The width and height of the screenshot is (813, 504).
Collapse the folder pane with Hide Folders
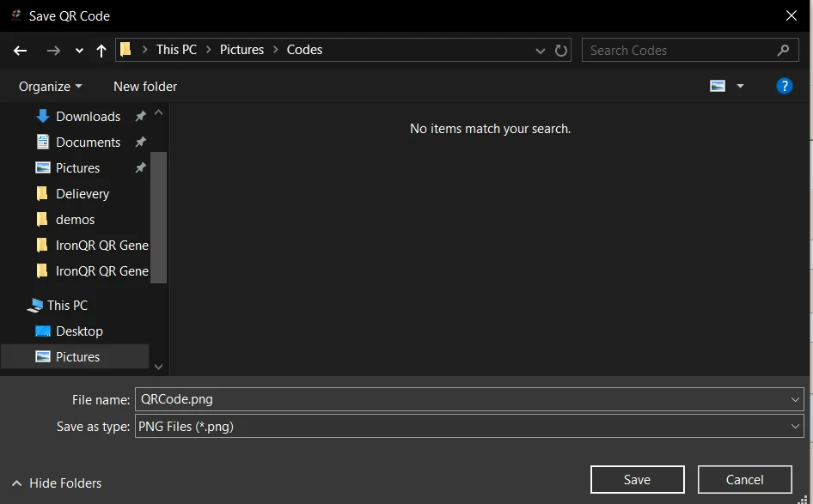[57, 483]
